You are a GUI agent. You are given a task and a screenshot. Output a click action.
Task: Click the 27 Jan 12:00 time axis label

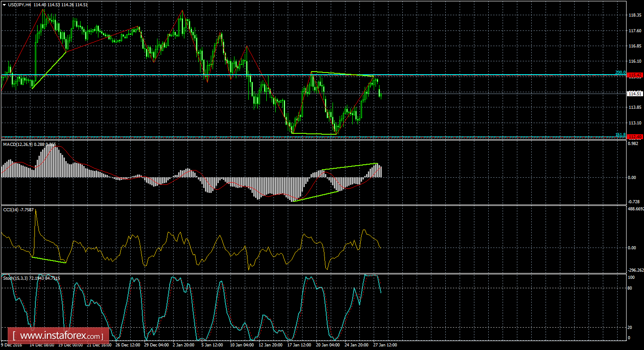pyautogui.click(x=379, y=345)
